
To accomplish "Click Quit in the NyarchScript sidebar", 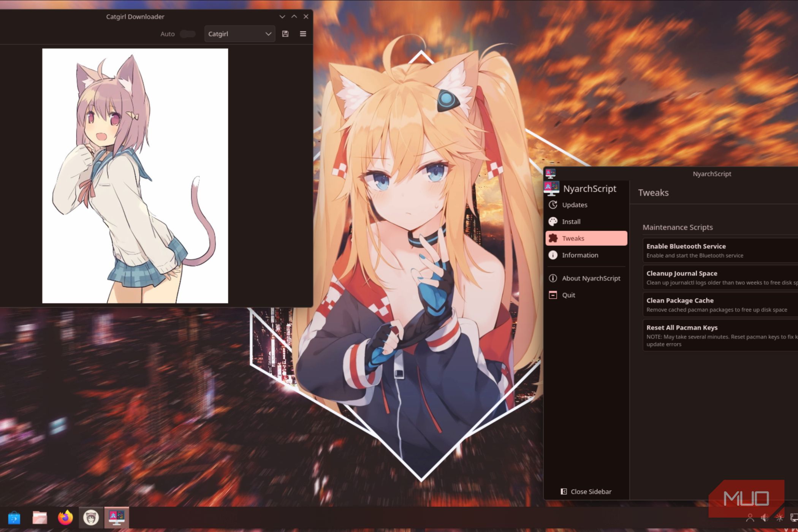I will (586, 295).
